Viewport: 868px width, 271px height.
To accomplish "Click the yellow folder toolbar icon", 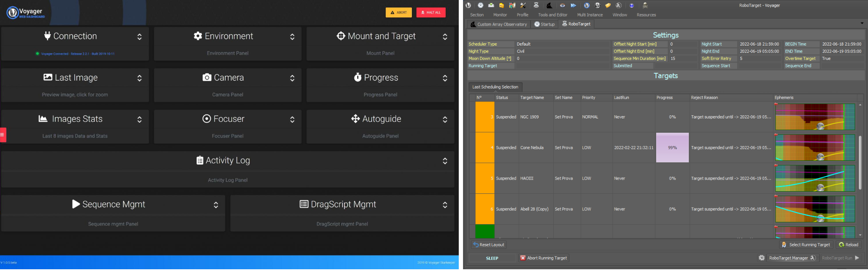I will pos(501,5).
